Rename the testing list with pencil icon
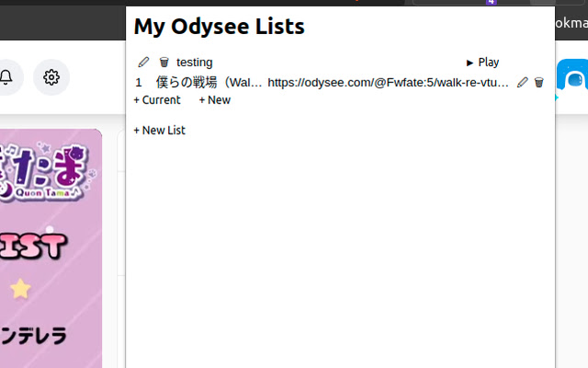The width and height of the screenshot is (588, 368). coord(143,63)
